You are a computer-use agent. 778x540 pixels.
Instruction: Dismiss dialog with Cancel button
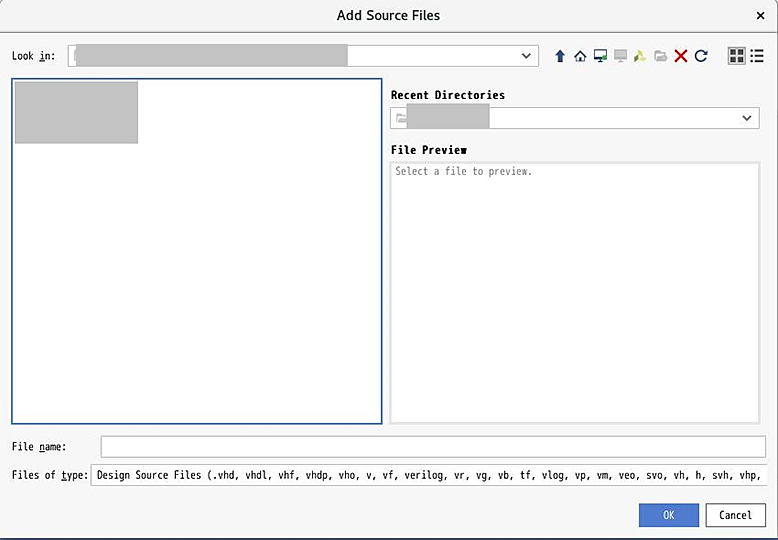pyautogui.click(x=735, y=515)
